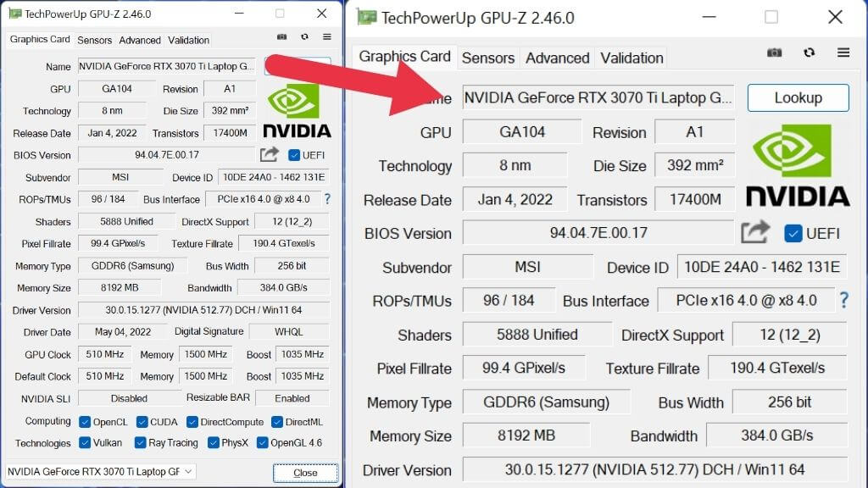Image resolution: width=868 pixels, height=488 pixels.
Task: Open the Advanced tab in the right window
Action: coord(558,58)
